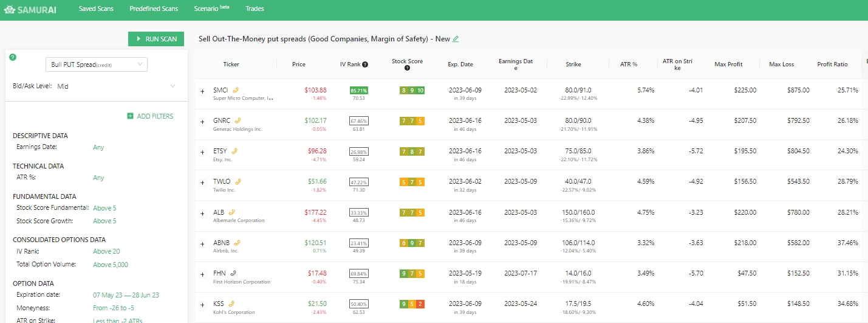This screenshot has width=868, height=323.
Task: Open the Bid/Ask Level Mid dropdown
Action: (115, 86)
